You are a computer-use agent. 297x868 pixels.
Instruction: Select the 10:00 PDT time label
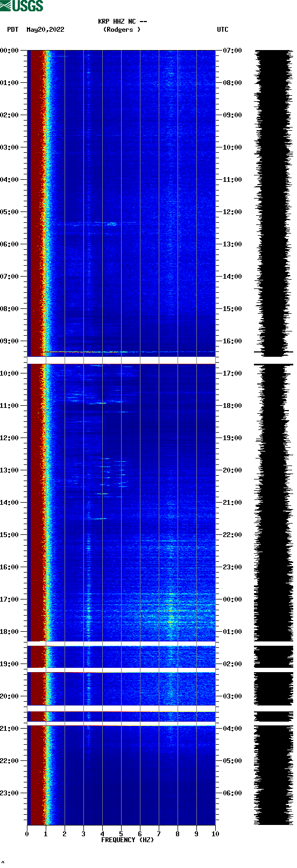click(x=10, y=373)
